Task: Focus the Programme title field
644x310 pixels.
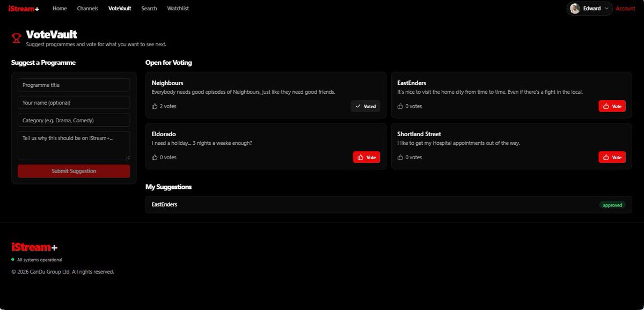Action: pyautogui.click(x=74, y=85)
